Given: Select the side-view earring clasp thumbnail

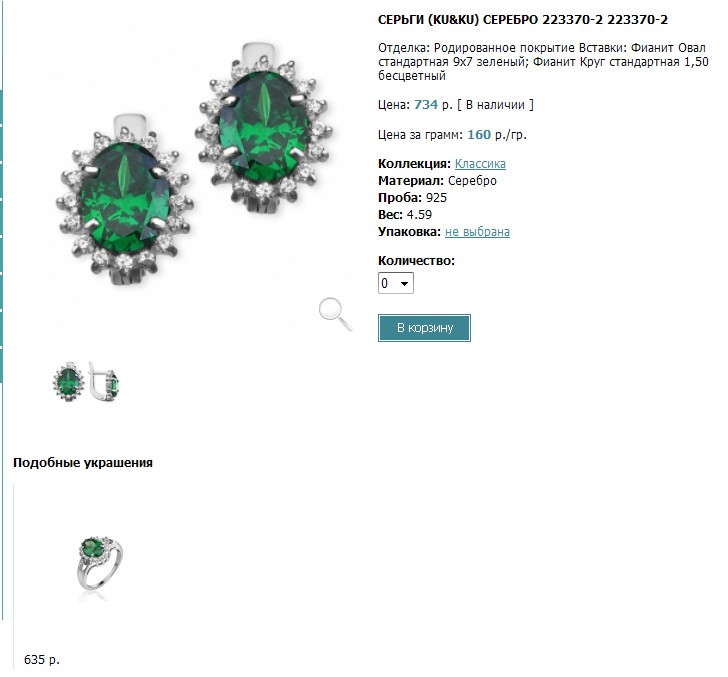Looking at the screenshot, I should [104, 382].
